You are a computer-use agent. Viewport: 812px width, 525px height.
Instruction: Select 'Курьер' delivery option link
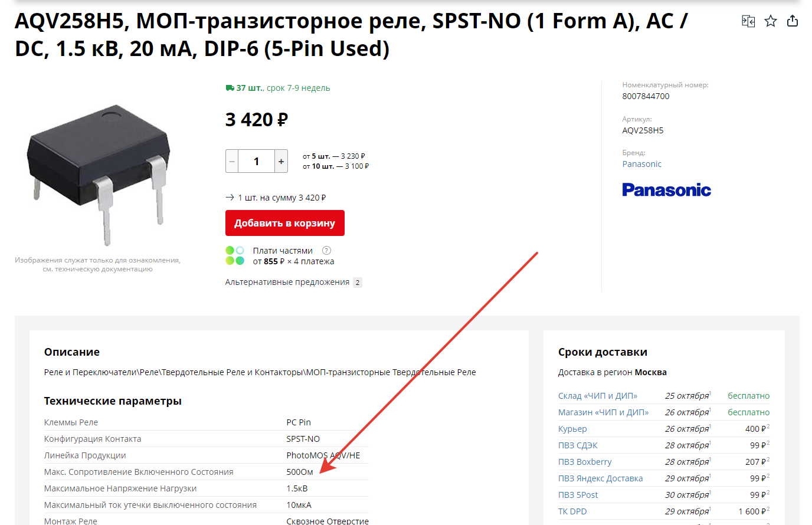[x=572, y=429]
